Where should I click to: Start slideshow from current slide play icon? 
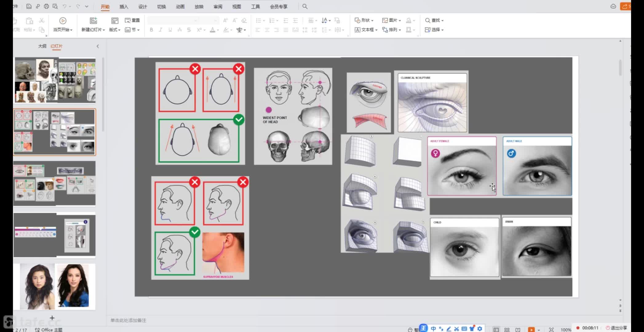(63, 21)
